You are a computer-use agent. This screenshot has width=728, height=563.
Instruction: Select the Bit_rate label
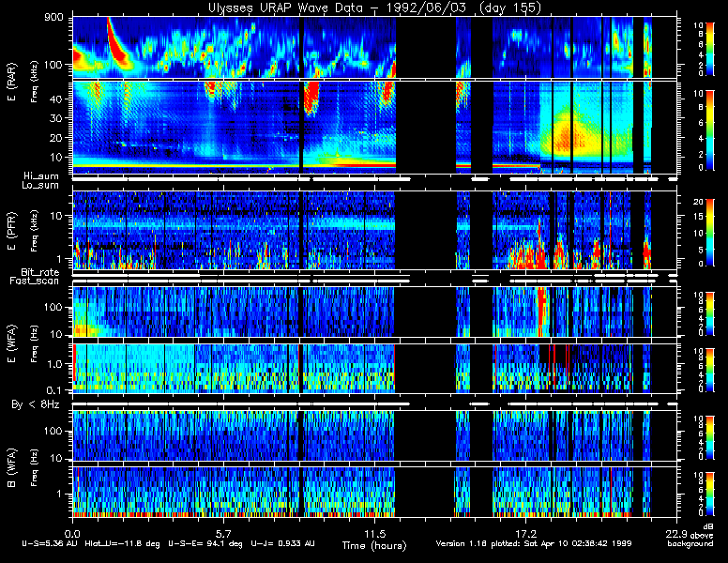[x=40, y=272]
